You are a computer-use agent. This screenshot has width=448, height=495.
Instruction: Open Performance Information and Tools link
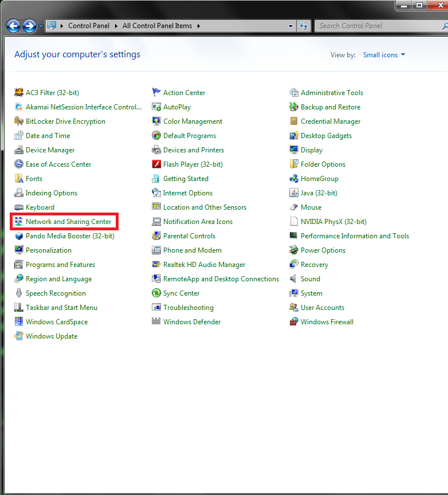click(x=355, y=236)
